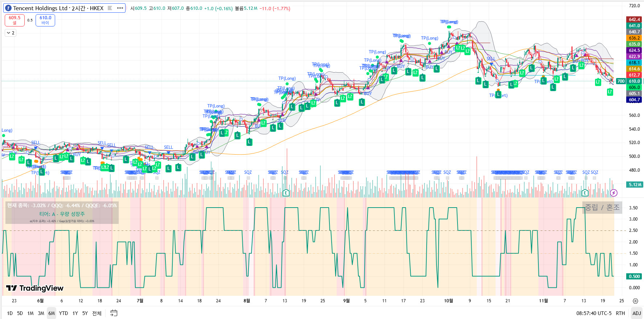Open the three-dot more menu beside HKEX

120,8
